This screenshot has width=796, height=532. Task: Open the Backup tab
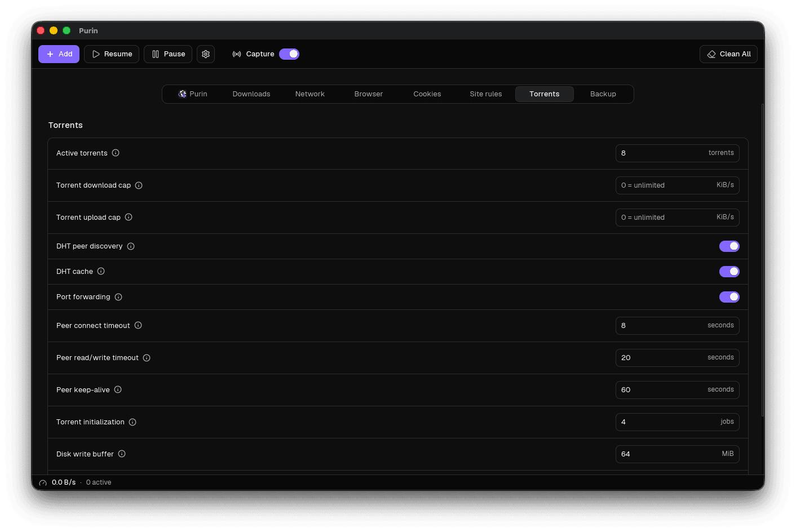click(x=603, y=94)
